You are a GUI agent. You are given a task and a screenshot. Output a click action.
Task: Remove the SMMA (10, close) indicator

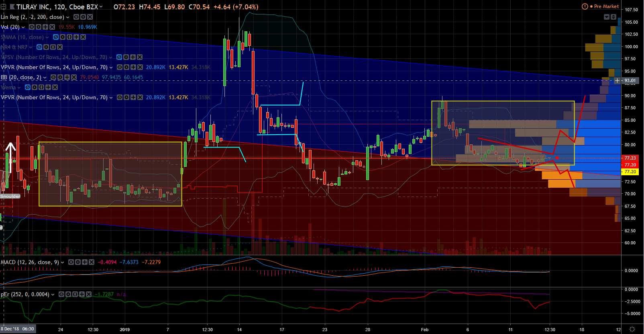pyautogui.click(x=83, y=37)
